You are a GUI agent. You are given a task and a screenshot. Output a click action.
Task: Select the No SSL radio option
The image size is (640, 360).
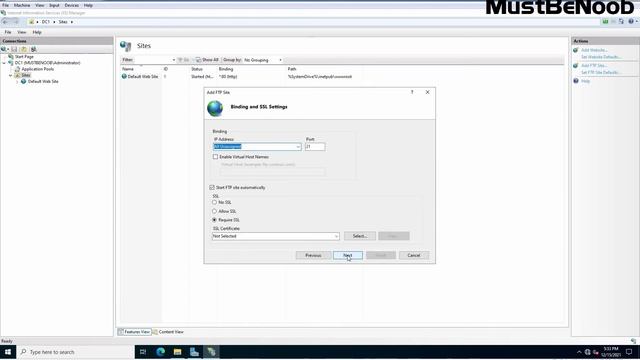[x=214, y=202]
